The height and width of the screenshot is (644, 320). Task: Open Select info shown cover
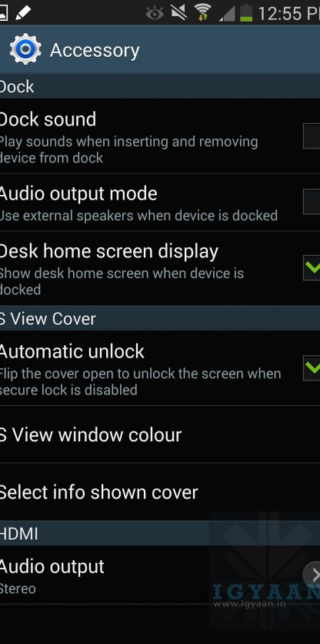click(160, 492)
